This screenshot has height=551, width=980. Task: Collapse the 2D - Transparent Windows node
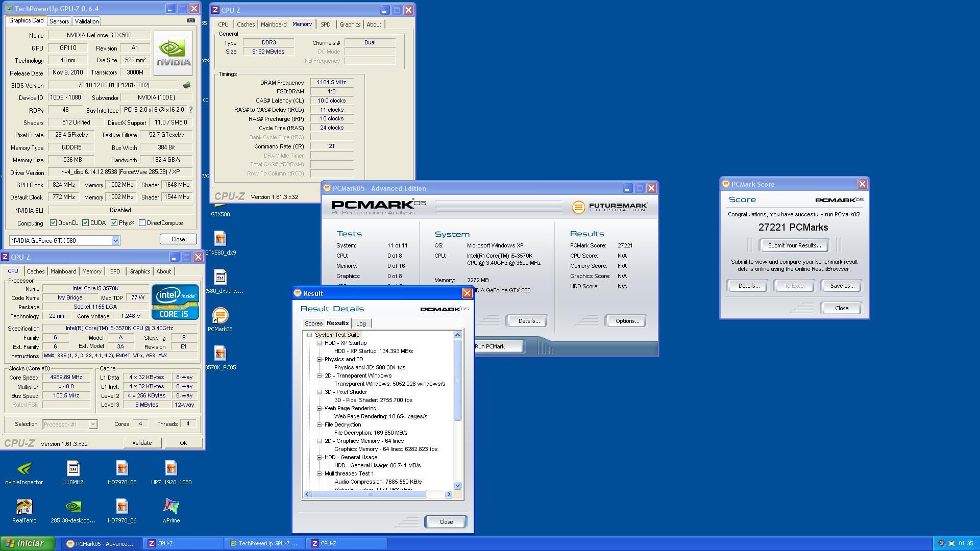tap(319, 376)
